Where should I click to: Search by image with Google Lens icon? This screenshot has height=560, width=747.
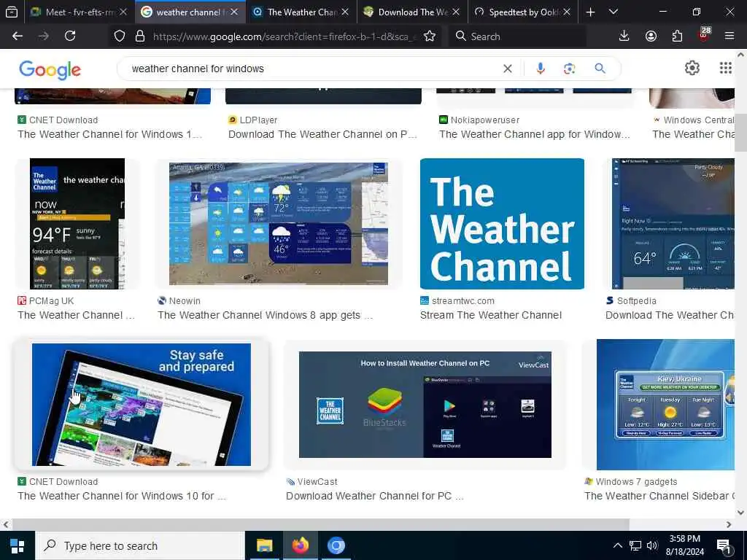(569, 69)
